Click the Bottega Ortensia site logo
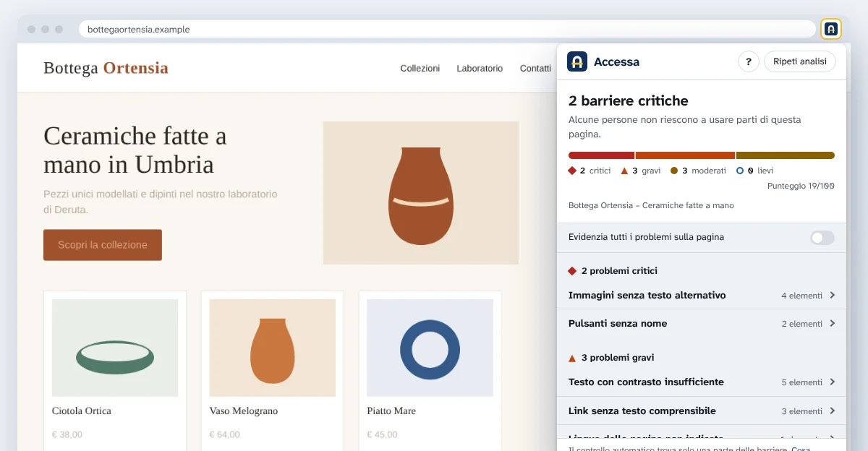Screen dimensions: 868x451 point(106,68)
